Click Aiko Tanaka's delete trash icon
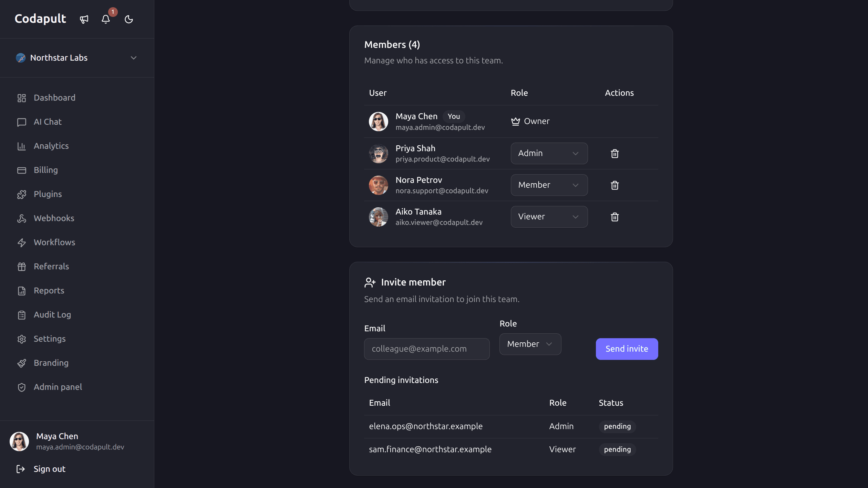868x488 pixels. (615, 217)
